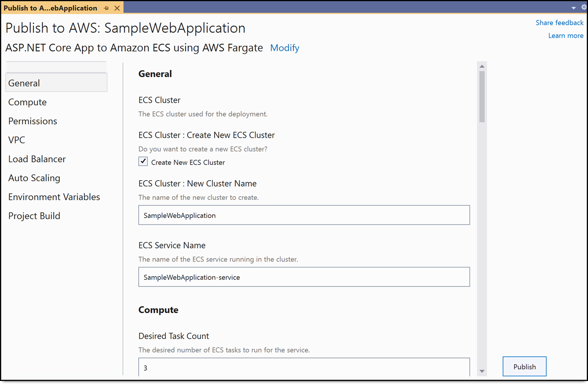Click 'Do you want to create a new ECS cluster?' text
588x384 pixels.
coord(203,149)
